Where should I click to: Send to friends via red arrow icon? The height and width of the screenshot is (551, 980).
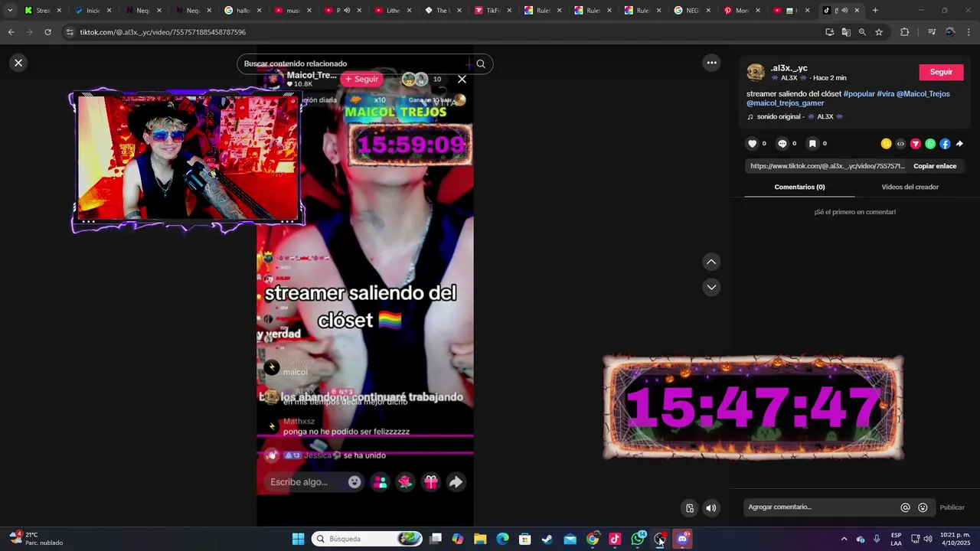point(915,144)
